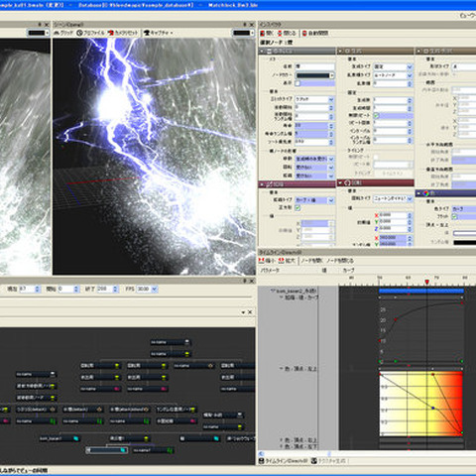The height and width of the screenshot is (476, 476).
Task: Select the blue keyframe point on the color gradient curve
Action: pos(433,408)
